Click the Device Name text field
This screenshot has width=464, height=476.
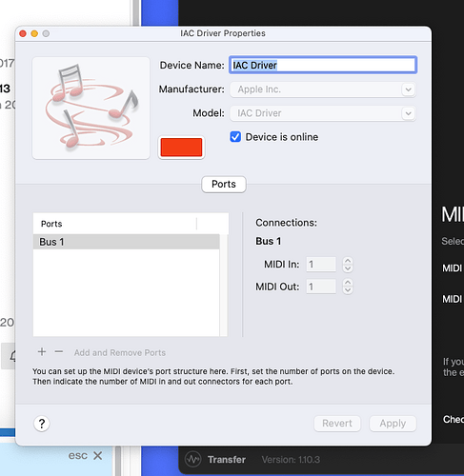coord(323,65)
